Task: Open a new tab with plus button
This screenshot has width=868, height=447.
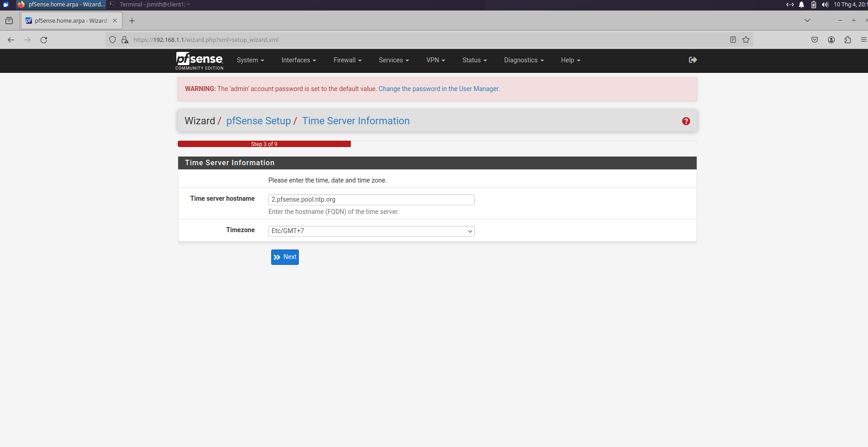Action: 132,20
